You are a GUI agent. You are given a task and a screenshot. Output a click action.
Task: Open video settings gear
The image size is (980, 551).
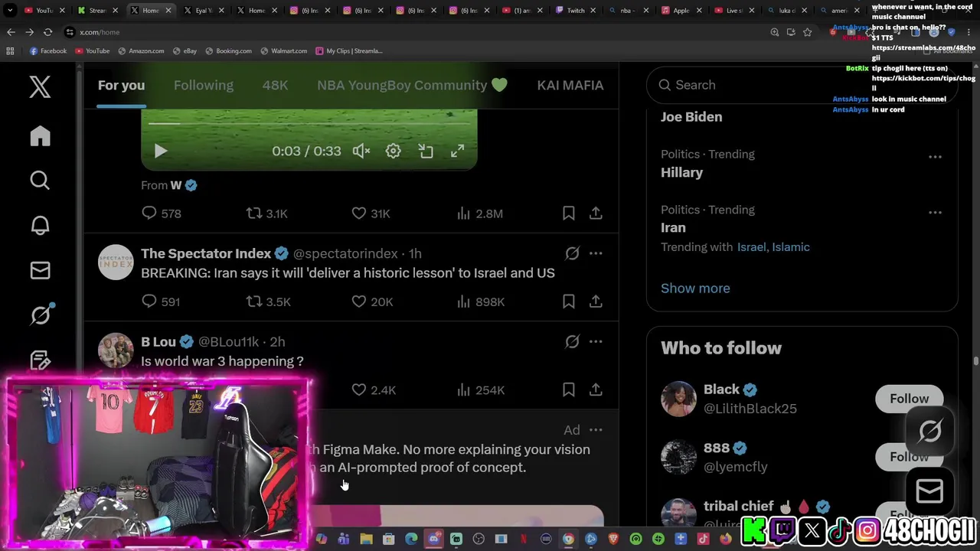tap(393, 151)
